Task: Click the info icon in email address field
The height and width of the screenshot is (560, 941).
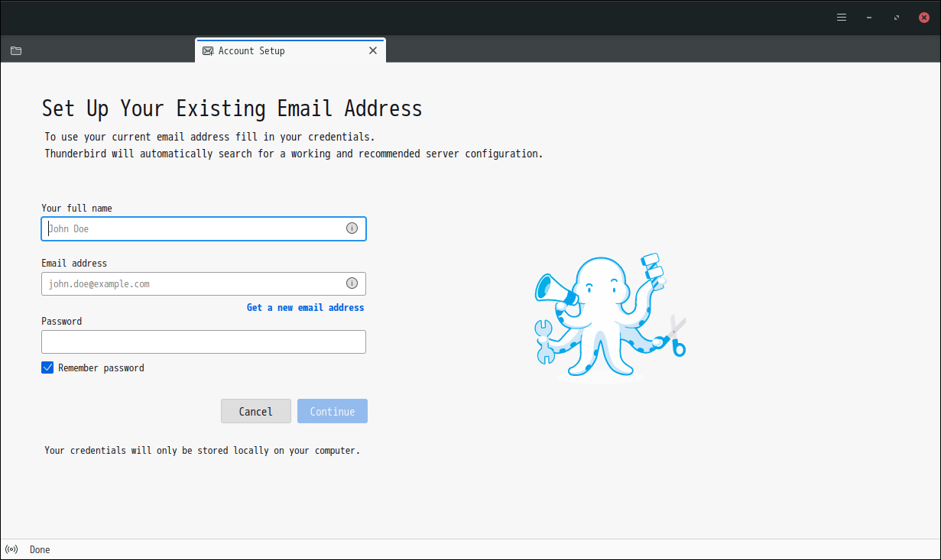Action: click(x=352, y=283)
